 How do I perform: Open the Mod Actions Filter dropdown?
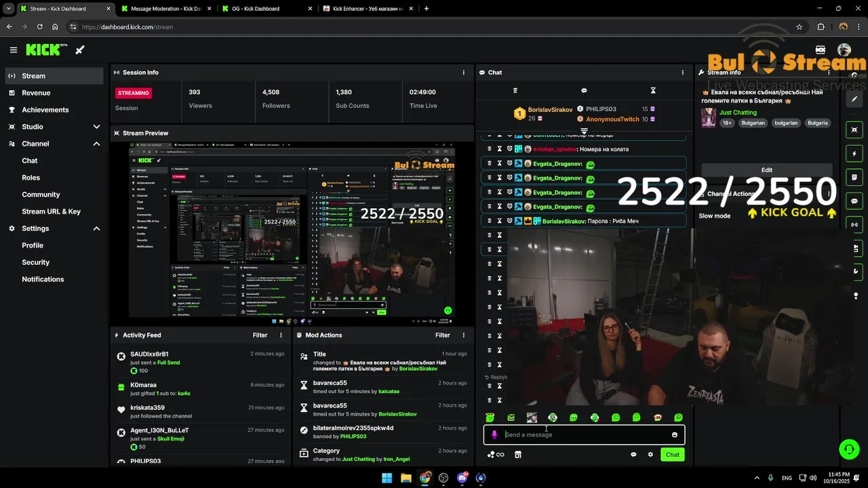click(x=443, y=335)
